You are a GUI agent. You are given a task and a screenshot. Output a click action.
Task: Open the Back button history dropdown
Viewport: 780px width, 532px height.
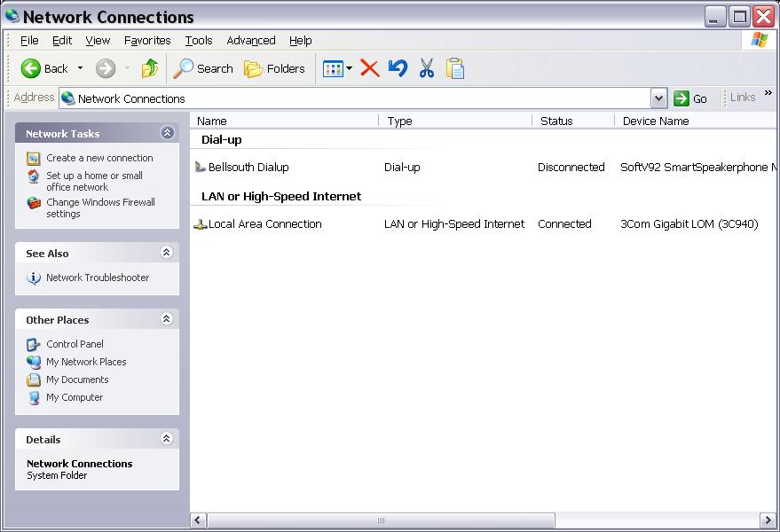click(80, 68)
